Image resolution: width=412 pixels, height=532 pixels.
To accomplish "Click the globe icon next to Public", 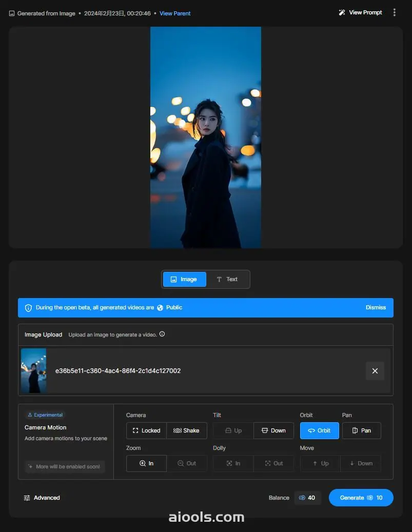I will (160, 307).
